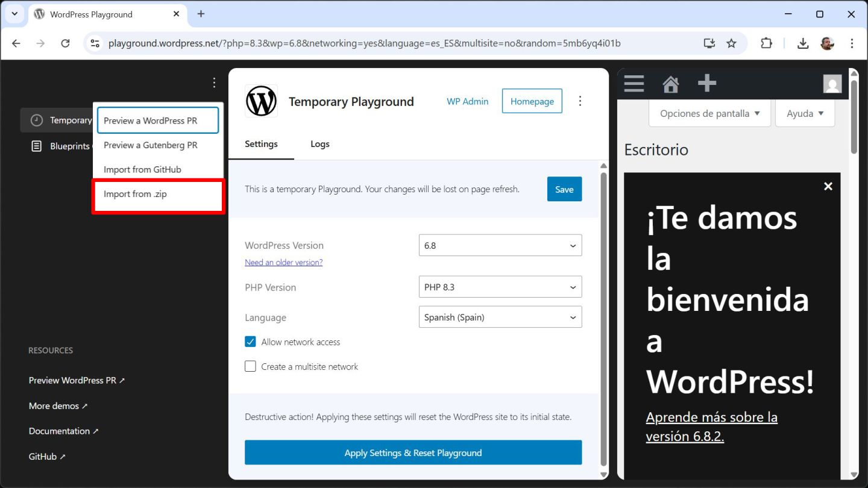Open the WordPress Version dropdown
The image size is (868, 488).
click(500, 245)
